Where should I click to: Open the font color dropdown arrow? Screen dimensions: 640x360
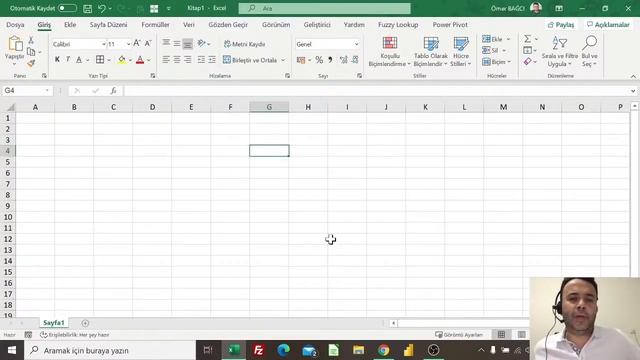pyautogui.click(x=149, y=60)
